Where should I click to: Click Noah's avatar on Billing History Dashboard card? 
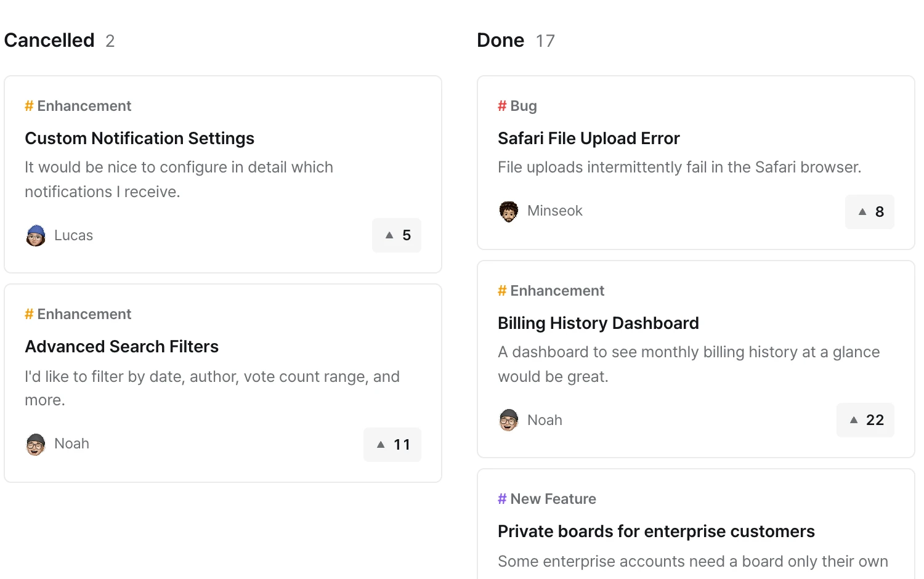[509, 420]
